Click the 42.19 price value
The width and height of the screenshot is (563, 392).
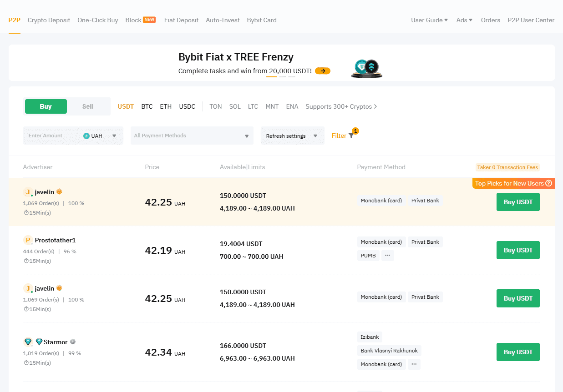[158, 251]
